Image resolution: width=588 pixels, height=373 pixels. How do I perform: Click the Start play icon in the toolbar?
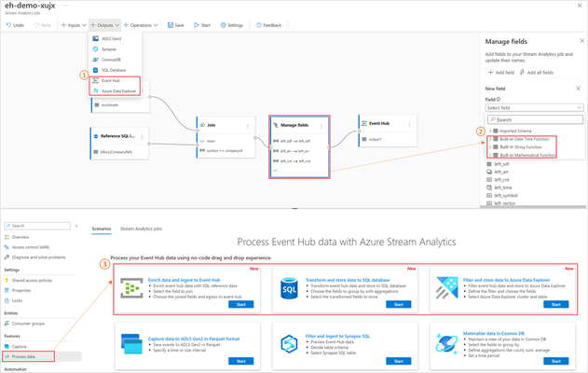click(x=196, y=25)
